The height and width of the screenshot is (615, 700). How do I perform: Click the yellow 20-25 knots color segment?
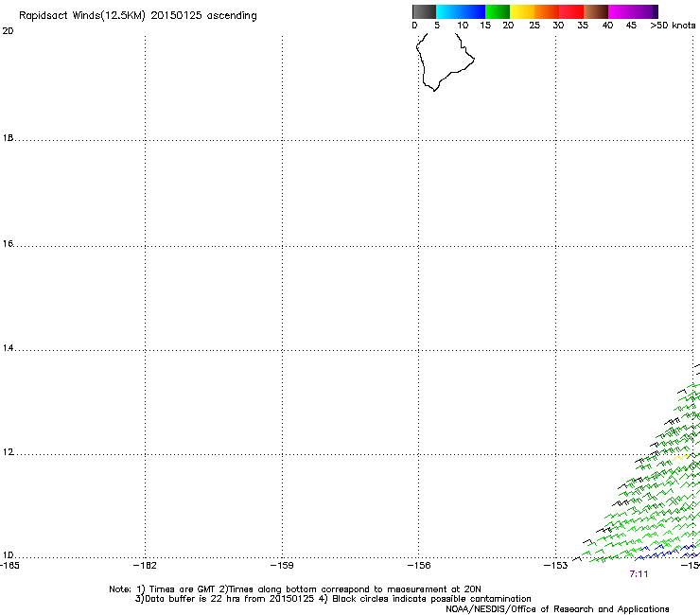522,11
